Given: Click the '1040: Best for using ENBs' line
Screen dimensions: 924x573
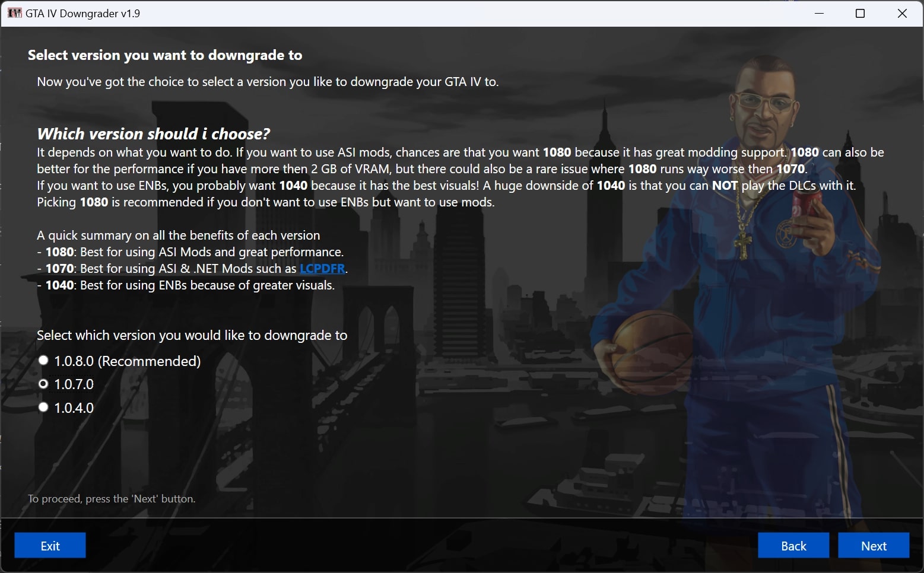Looking at the screenshot, I should pos(186,285).
